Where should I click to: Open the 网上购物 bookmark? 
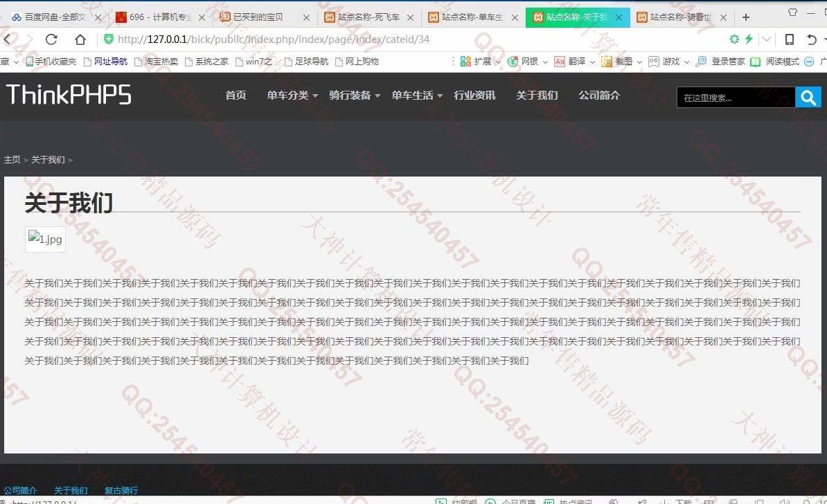tap(357, 61)
